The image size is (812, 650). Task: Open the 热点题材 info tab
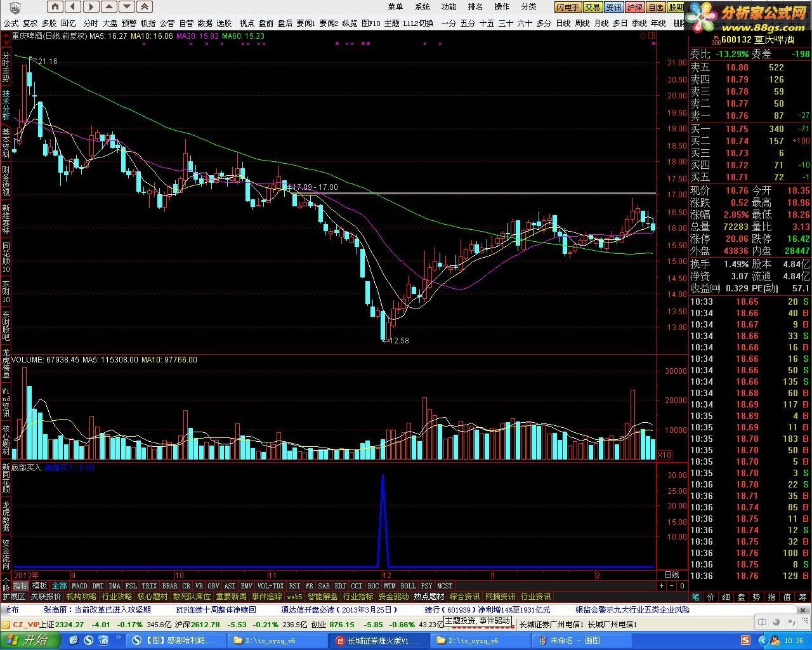point(429,597)
